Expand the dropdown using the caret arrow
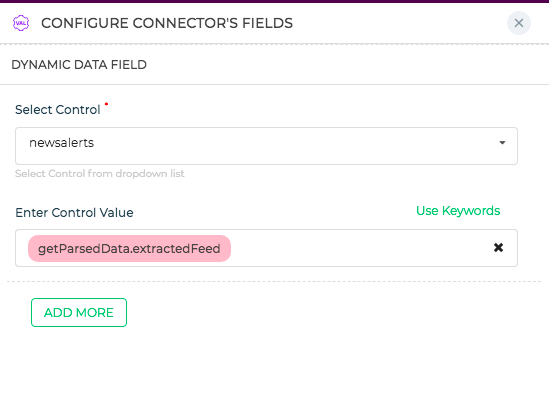 coord(502,143)
